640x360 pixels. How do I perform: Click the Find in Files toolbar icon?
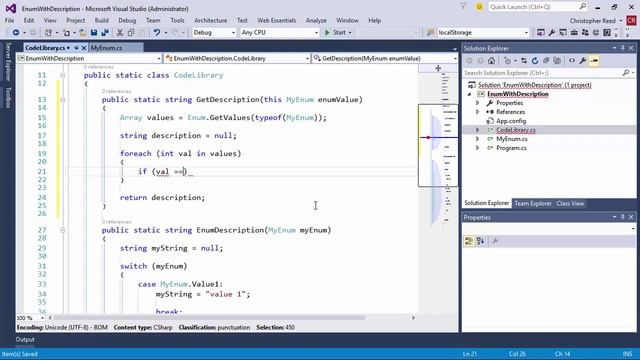(x=430, y=33)
